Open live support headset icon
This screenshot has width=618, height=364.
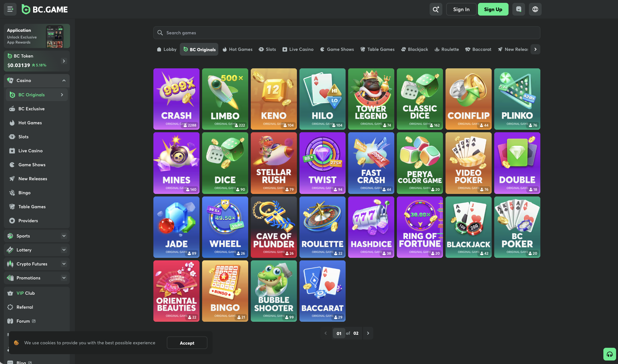point(609,354)
